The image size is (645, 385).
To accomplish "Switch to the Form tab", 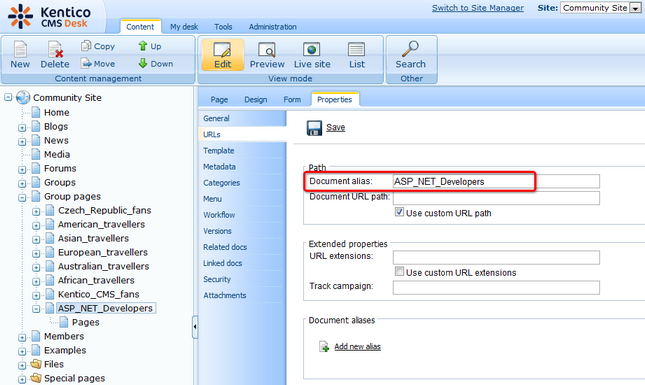I will pos(292,100).
